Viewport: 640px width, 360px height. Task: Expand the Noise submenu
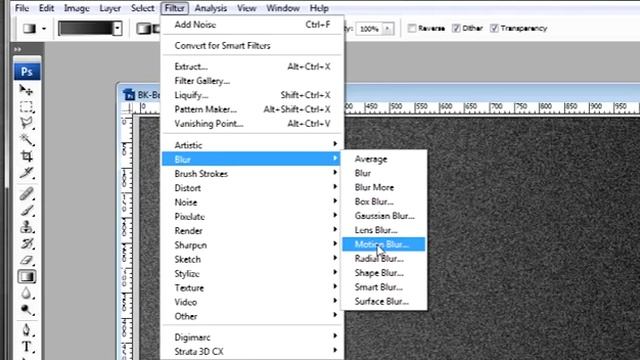point(252,202)
